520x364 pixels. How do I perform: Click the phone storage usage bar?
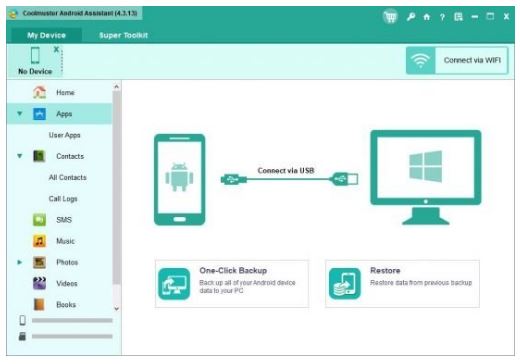72,321
